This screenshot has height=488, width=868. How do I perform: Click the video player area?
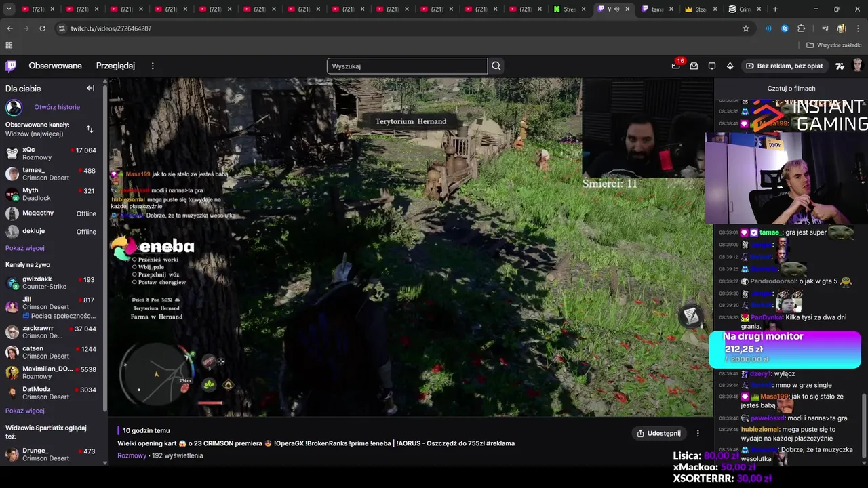click(x=411, y=247)
